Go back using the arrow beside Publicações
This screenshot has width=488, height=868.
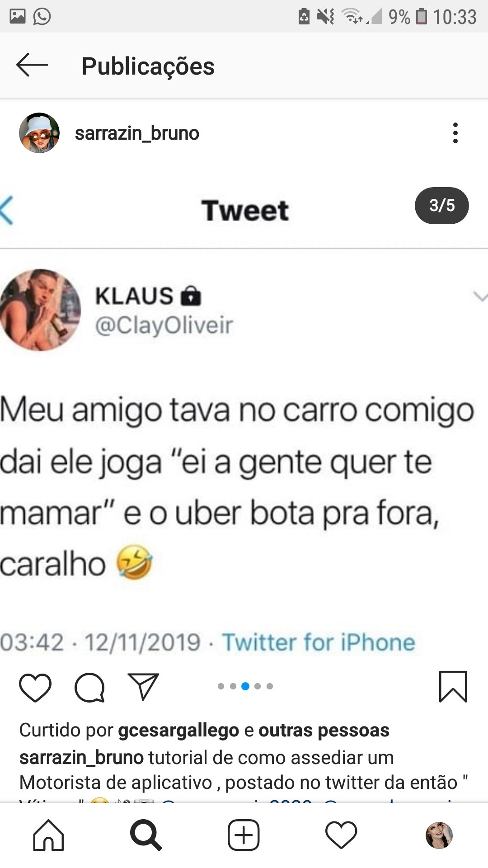[32, 66]
